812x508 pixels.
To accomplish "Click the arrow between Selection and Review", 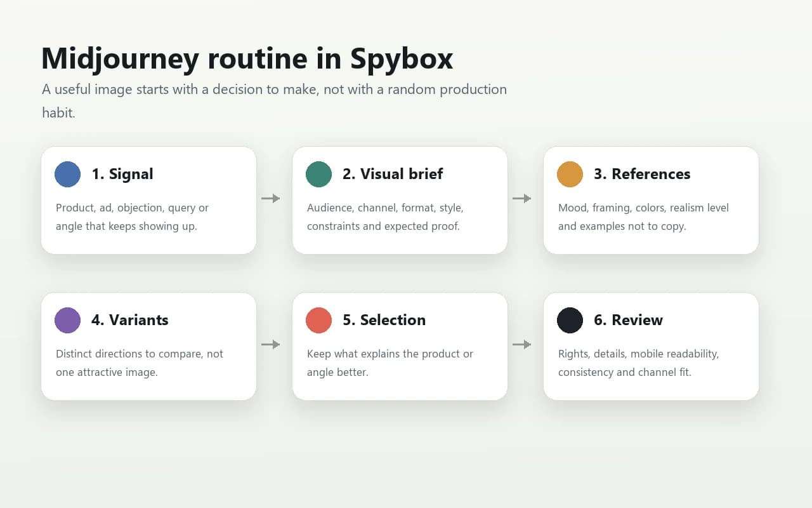I will pos(522,345).
